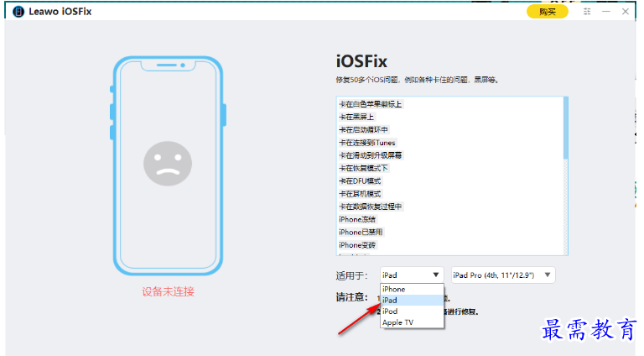Image resolution: width=644 pixels, height=356 pixels.
Task: Click the 设备未连接 status text
Action: click(x=168, y=292)
